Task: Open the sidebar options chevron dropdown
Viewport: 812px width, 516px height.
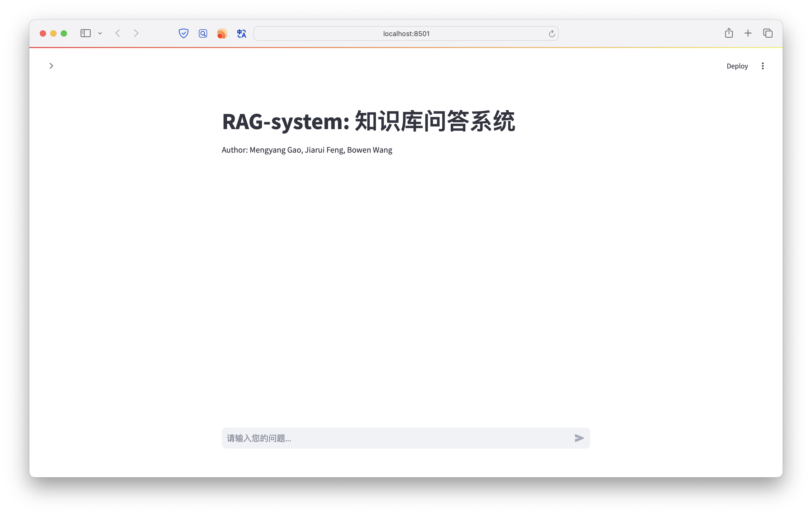Action: coord(100,33)
